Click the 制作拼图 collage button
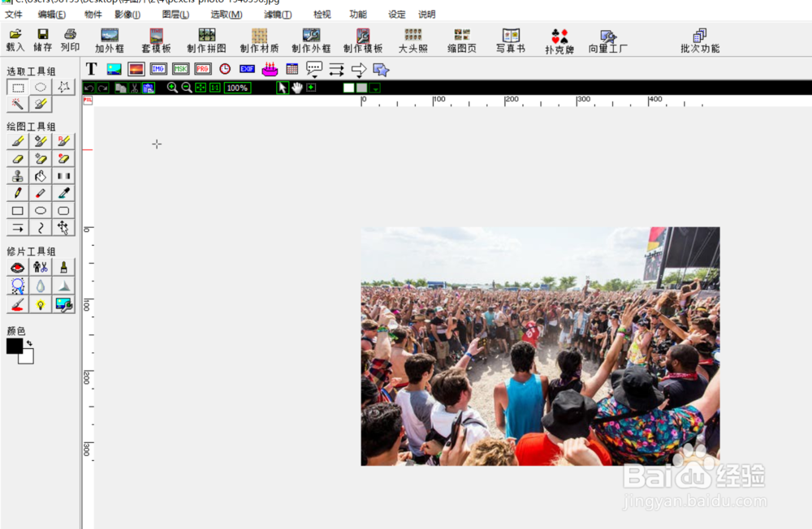Image resolution: width=812 pixels, height=529 pixels. [x=206, y=41]
